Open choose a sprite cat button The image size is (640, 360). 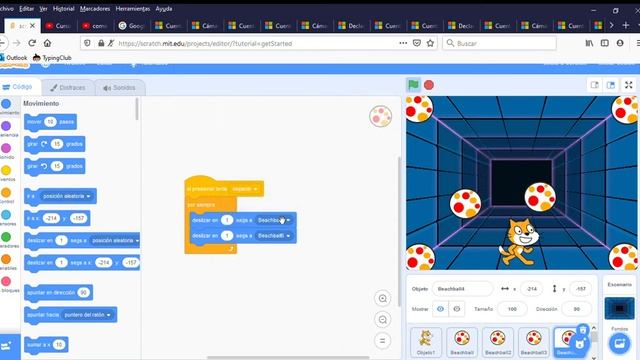point(580,344)
